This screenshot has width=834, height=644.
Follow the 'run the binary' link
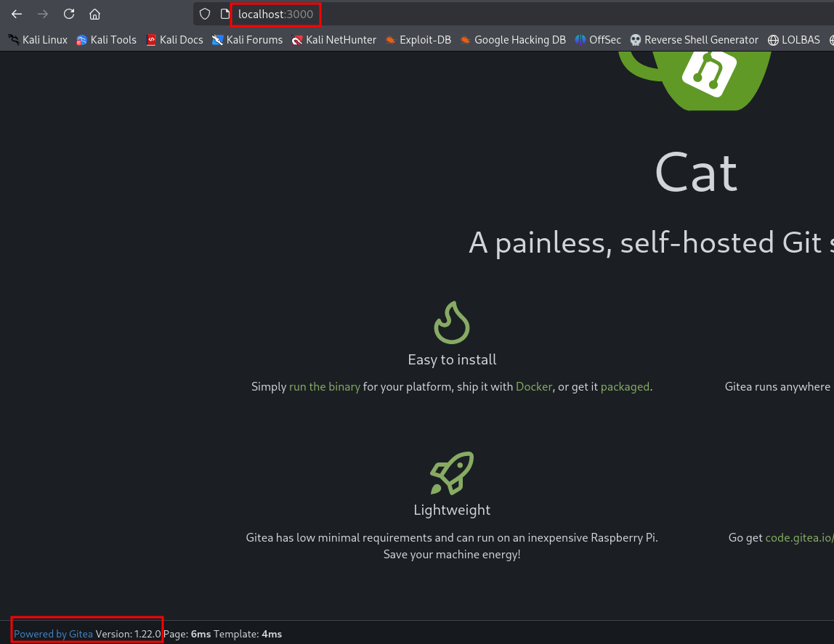pos(324,387)
